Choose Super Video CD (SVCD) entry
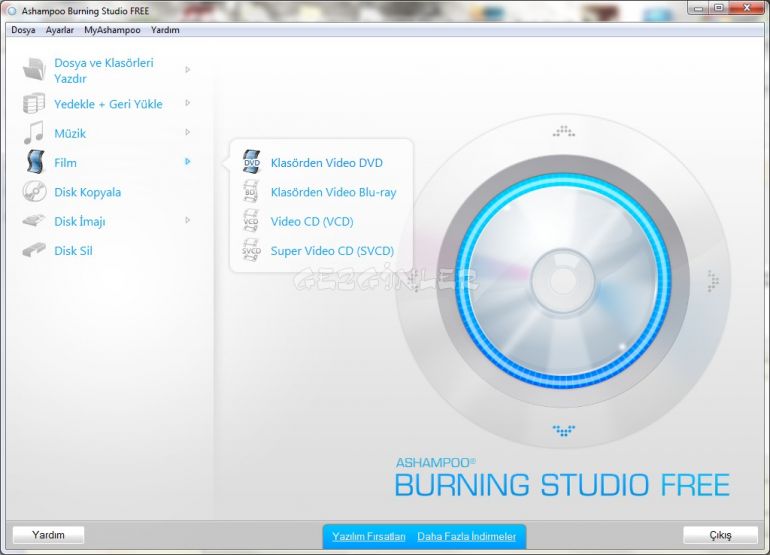 (x=332, y=251)
